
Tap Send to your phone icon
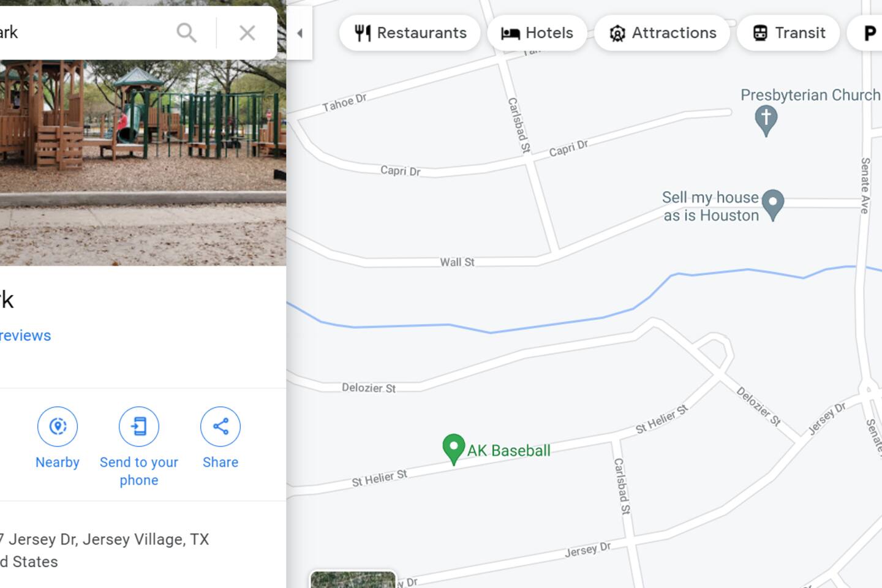point(139,426)
